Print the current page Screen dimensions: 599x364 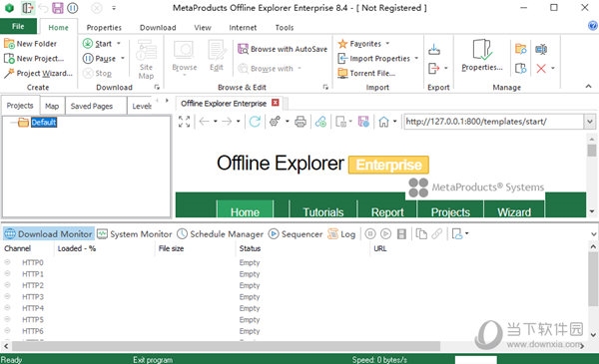300,122
